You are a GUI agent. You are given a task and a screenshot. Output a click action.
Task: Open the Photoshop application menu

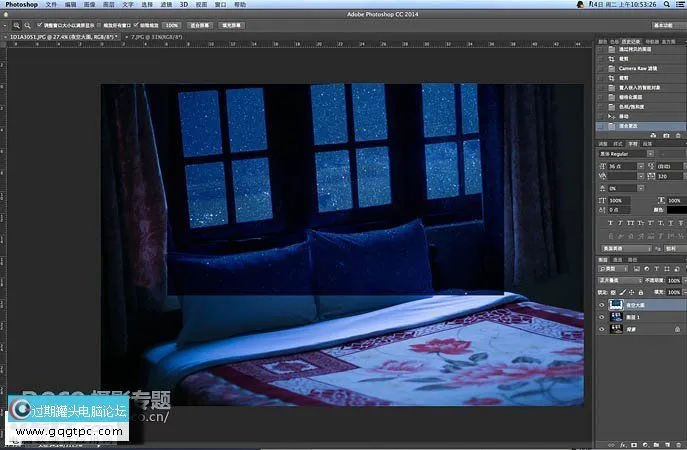click(x=22, y=5)
